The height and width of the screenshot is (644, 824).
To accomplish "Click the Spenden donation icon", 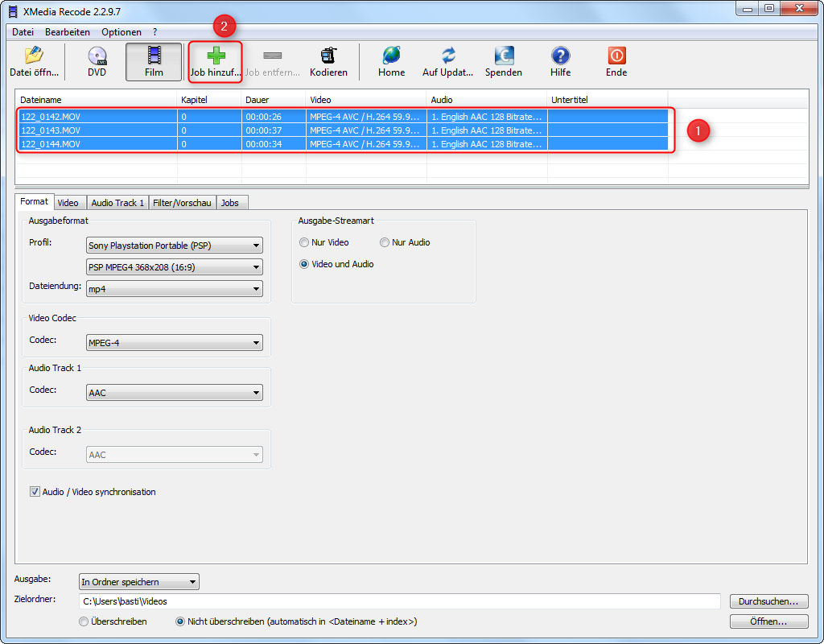I will 503,56.
